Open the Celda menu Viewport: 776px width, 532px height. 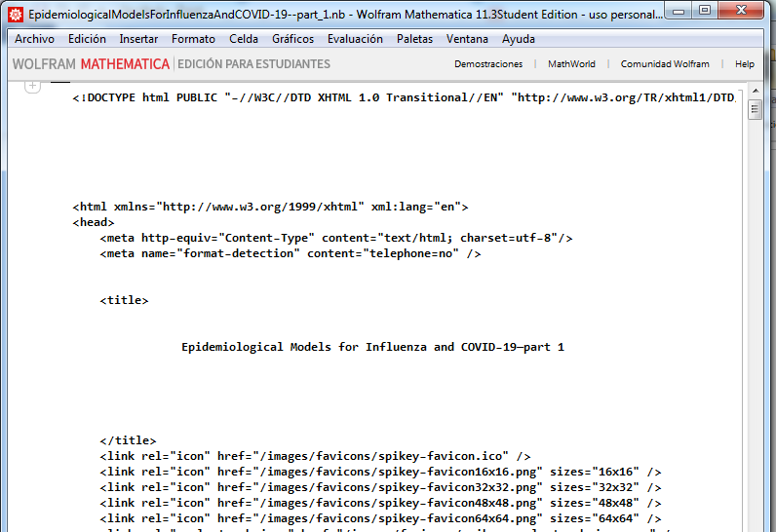(x=244, y=39)
